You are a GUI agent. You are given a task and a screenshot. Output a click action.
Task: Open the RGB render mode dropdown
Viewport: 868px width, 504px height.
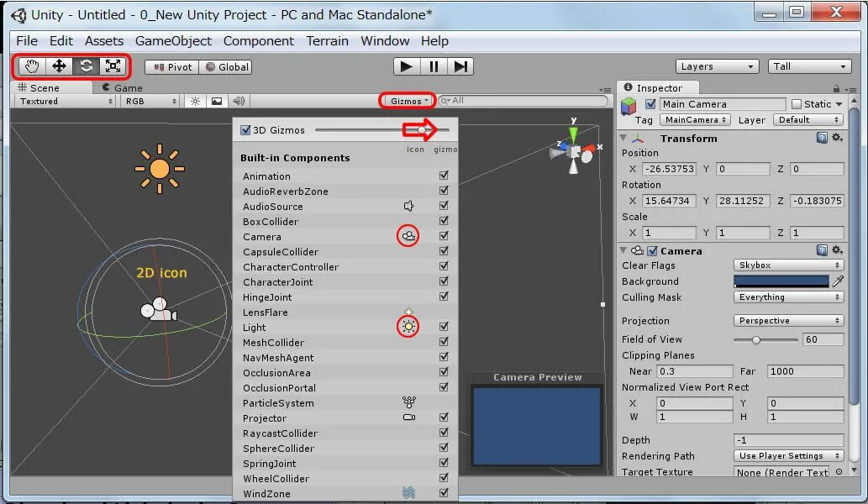pyautogui.click(x=150, y=102)
